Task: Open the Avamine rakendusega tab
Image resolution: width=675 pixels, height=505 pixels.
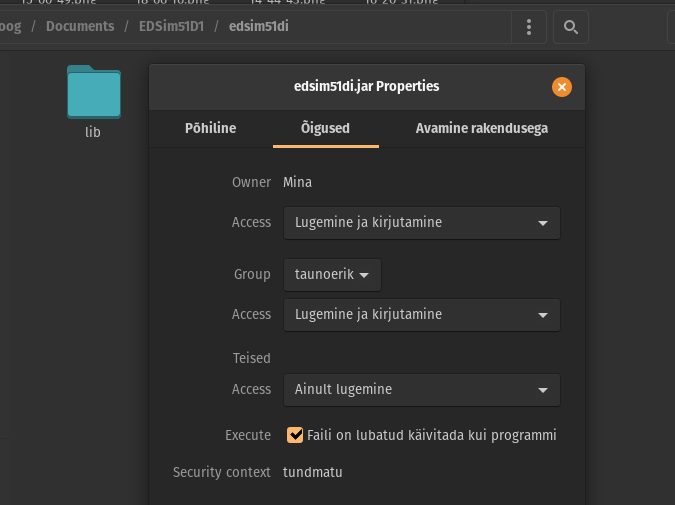Action: (481, 128)
